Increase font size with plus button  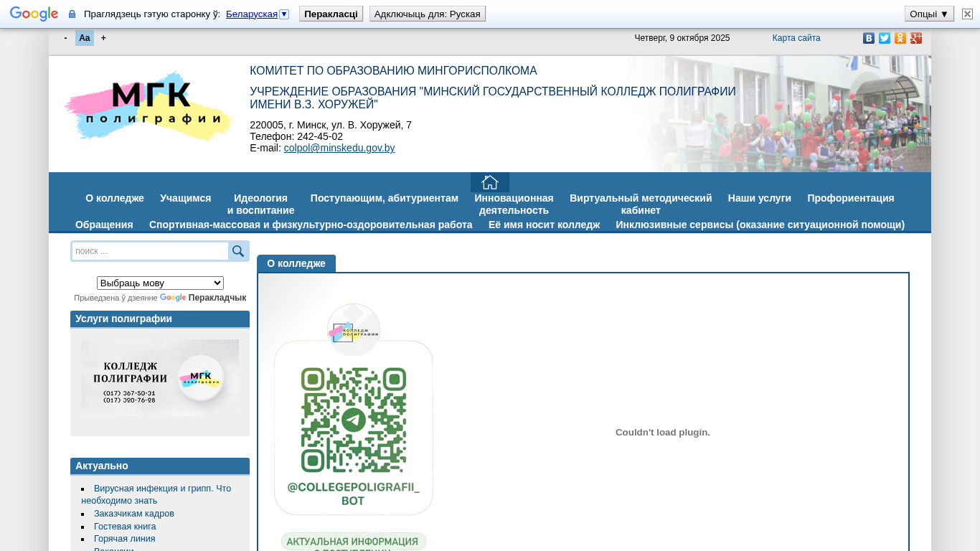click(x=103, y=38)
